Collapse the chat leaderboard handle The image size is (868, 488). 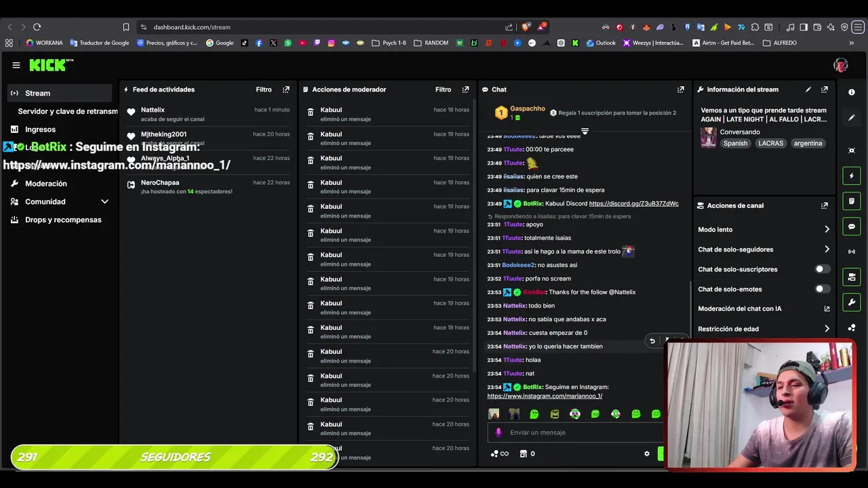(585, 131)
